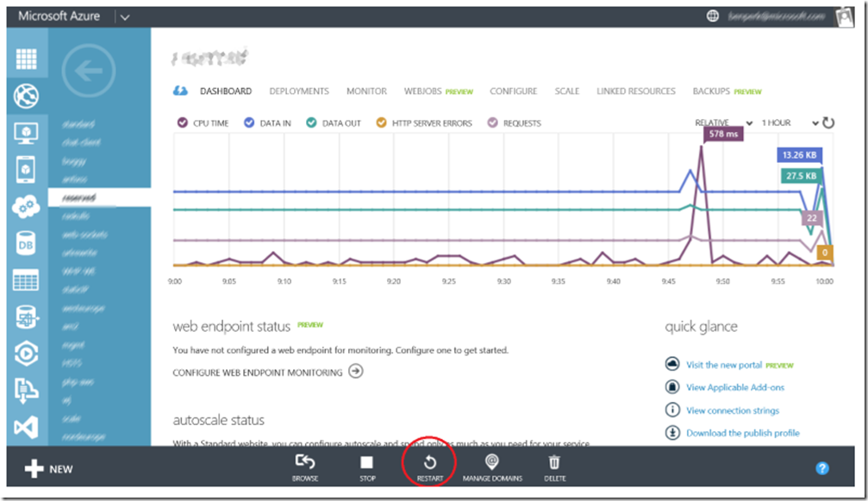This screenshot has height=501, width=868.
Task: Stop the website using the Stop icon
Action: tap(367, 464)
